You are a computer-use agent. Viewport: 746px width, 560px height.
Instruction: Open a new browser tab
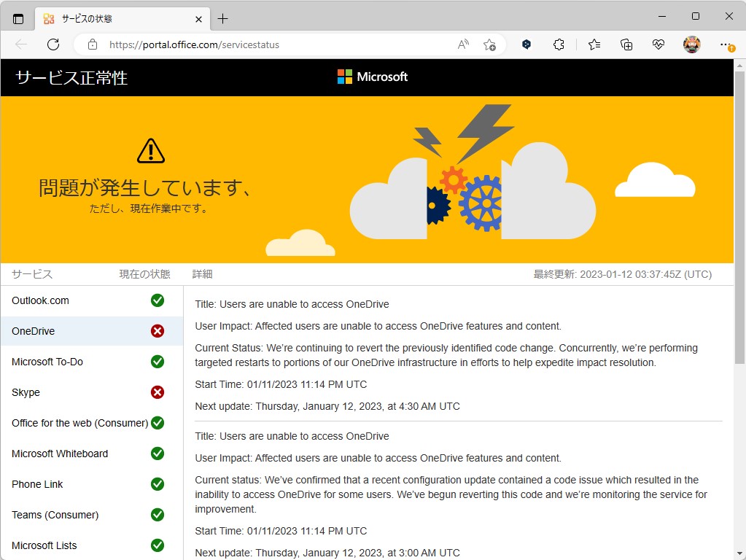pyautogui.click(x=223, y=18)
